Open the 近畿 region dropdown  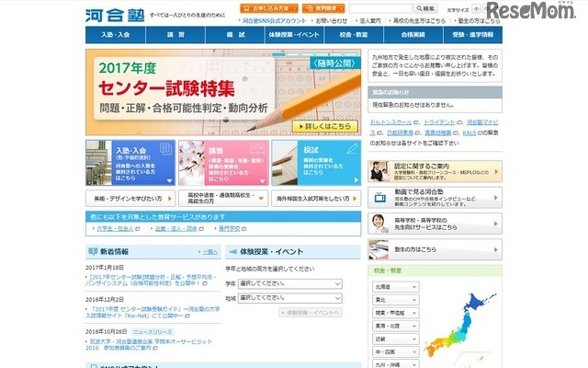396,339
